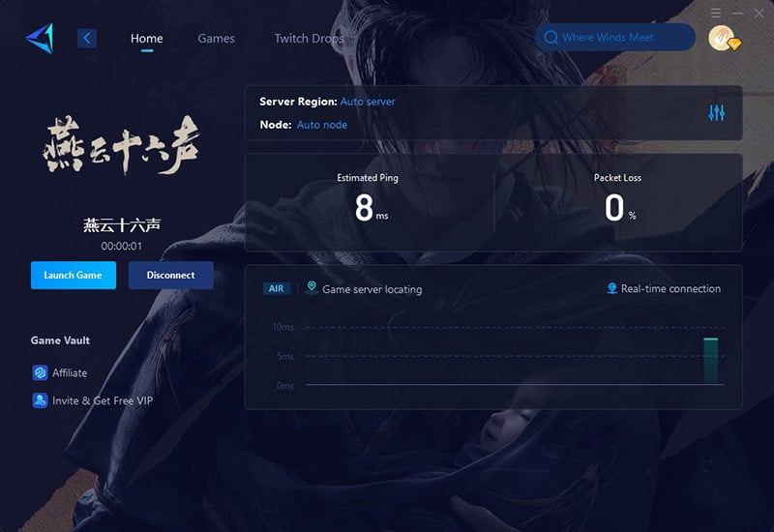Open server settings sliders icon
Image resolution: width=774 pixels, height=532 pixels.
[x=716, y=113]
